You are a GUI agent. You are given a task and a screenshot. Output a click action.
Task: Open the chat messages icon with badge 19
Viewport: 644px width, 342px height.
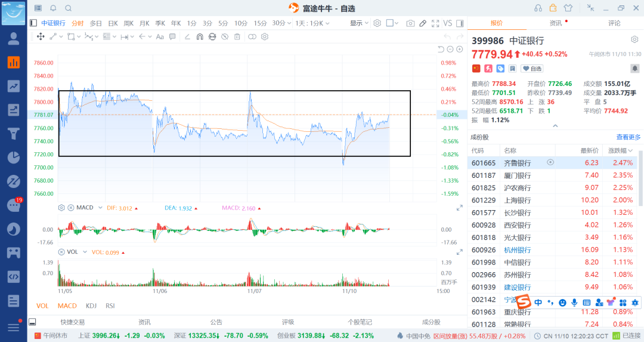[x=14, y=205]
